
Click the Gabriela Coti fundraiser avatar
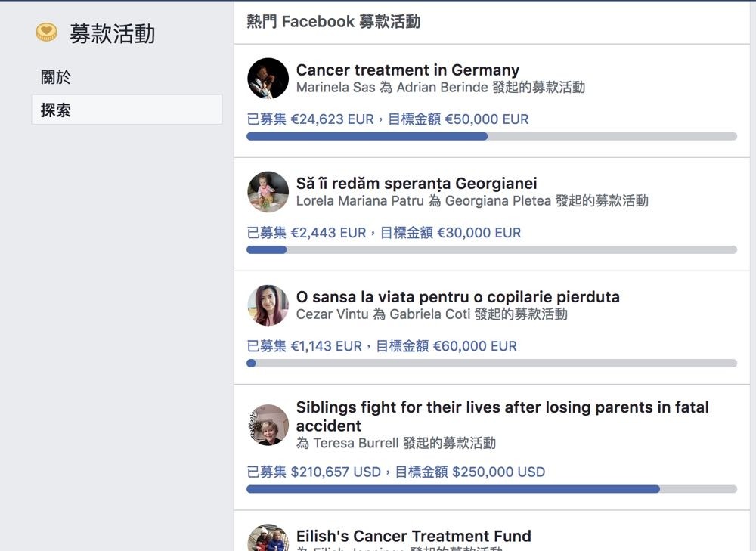268,305
